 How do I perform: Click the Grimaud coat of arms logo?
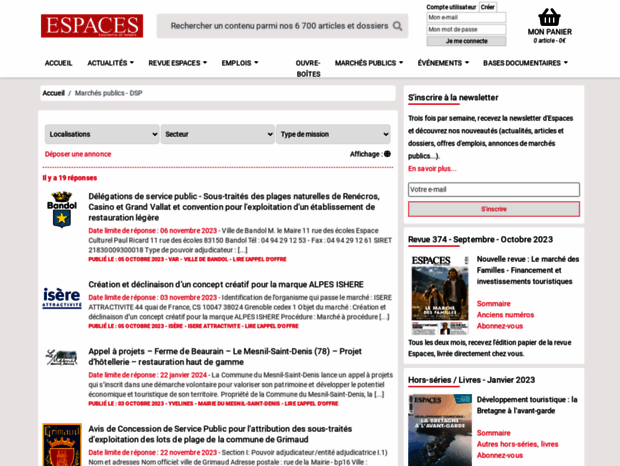pyautogui.click(x=62, y=445)
